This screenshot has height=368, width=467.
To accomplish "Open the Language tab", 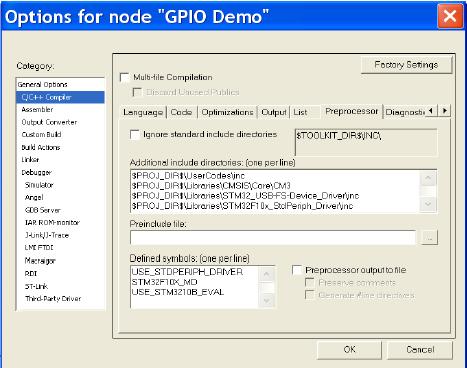I will 143,112.
